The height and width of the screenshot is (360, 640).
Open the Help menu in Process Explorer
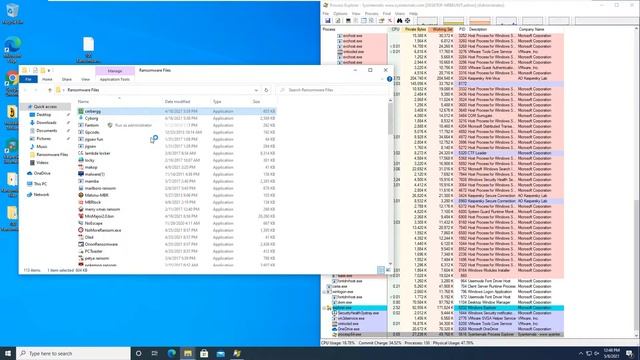(413, 13)
